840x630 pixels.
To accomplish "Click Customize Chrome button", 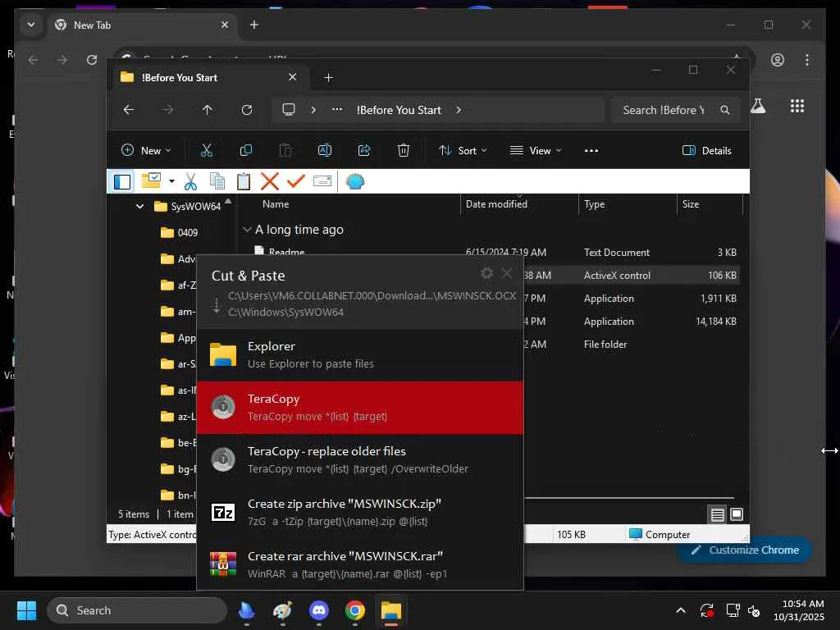I will pyautogui.click(x=745, y=550).
